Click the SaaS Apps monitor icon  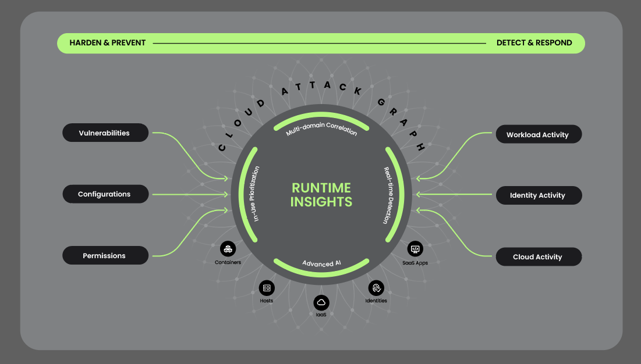[x=415, y=249]
